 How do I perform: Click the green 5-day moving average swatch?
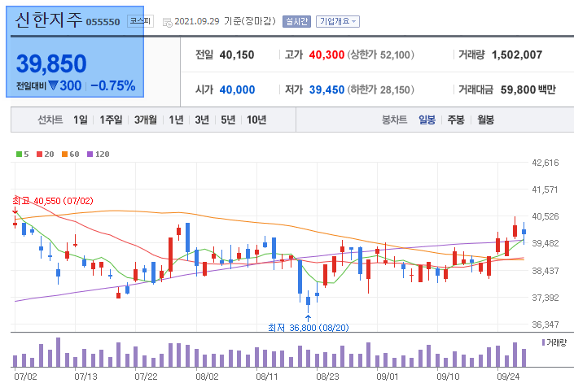[x=19, y=154]
